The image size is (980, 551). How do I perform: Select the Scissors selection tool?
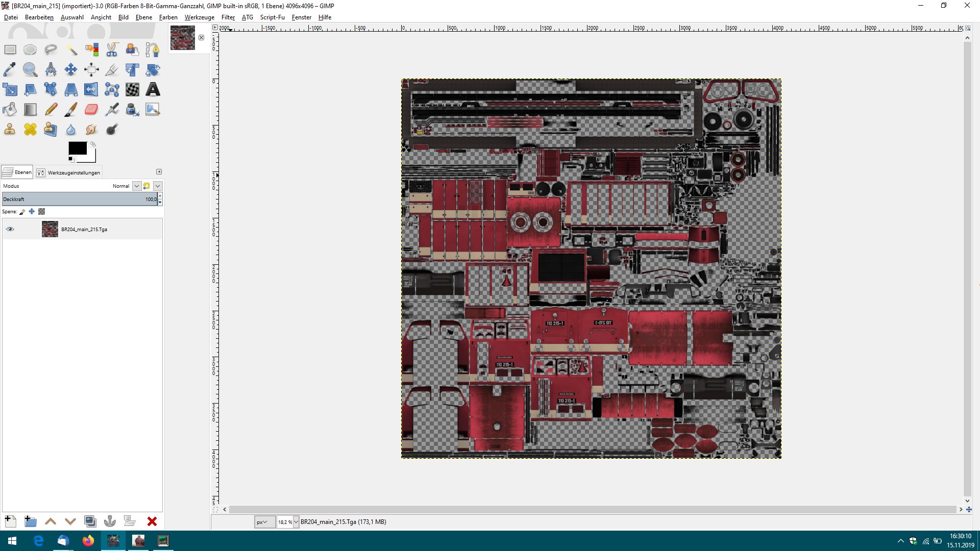pyautogui.click(x=112, y=49)
